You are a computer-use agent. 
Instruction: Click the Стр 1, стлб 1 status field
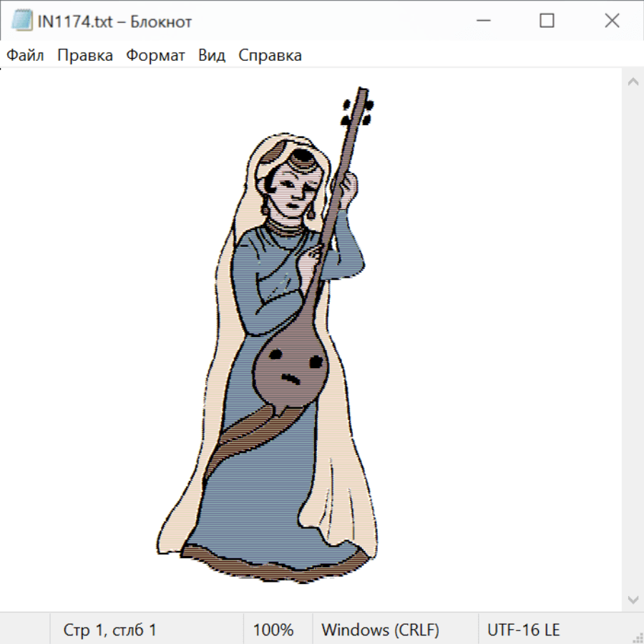tap(109, 630)
